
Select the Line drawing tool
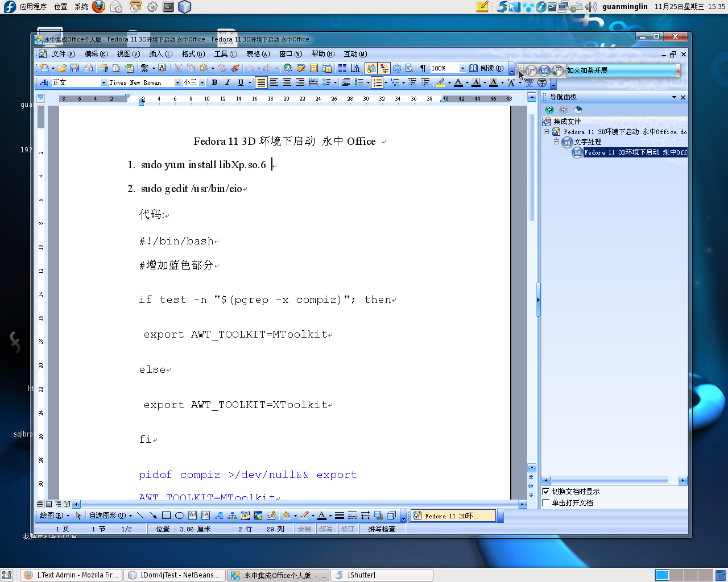[x=140, y=516]
